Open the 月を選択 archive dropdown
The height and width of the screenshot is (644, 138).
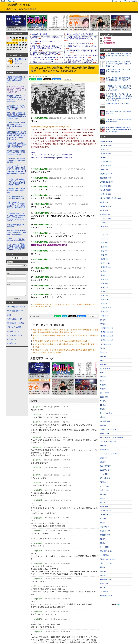[17, 258]
